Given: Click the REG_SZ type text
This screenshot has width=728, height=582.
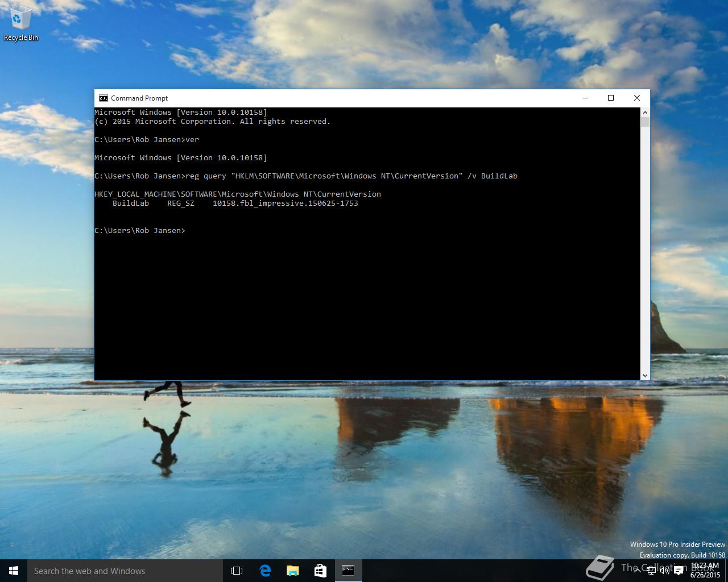Looking at the screenshot, I should click(x=181, y=203).
